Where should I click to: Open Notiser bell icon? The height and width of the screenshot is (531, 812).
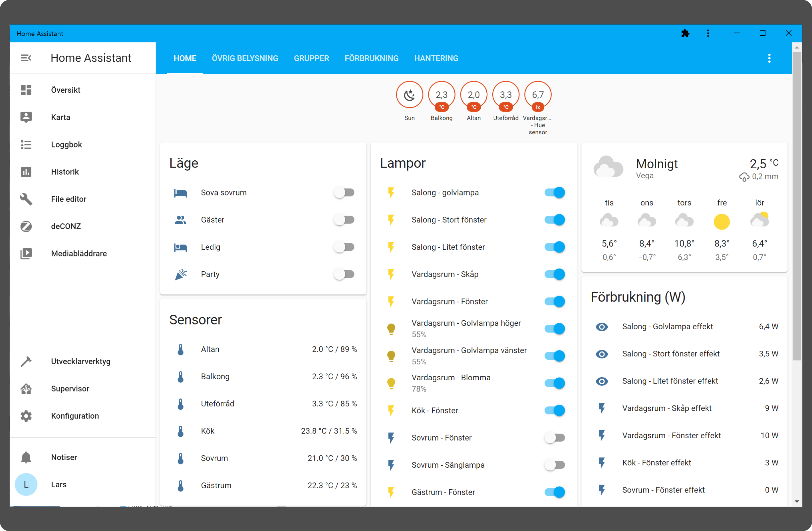[x=26, y=457]
